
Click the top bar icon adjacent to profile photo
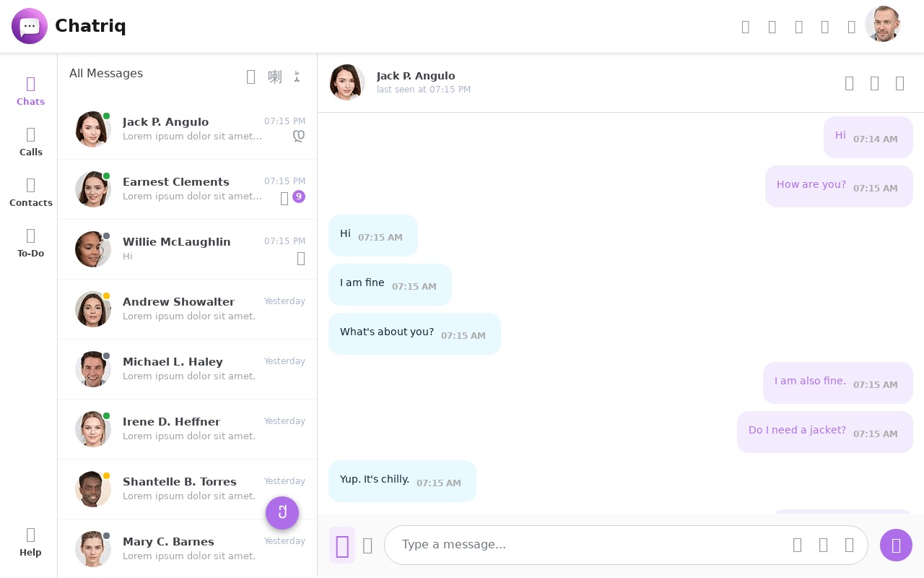(x=852, y=27)
